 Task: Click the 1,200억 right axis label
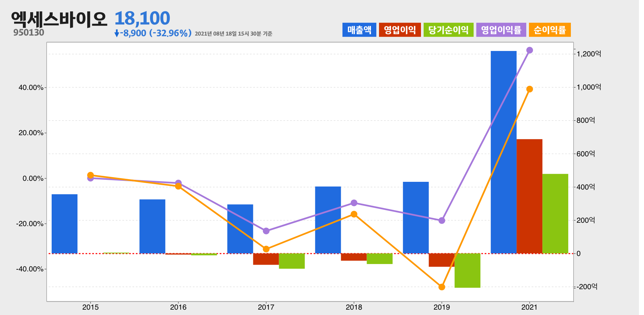point(589,54)
